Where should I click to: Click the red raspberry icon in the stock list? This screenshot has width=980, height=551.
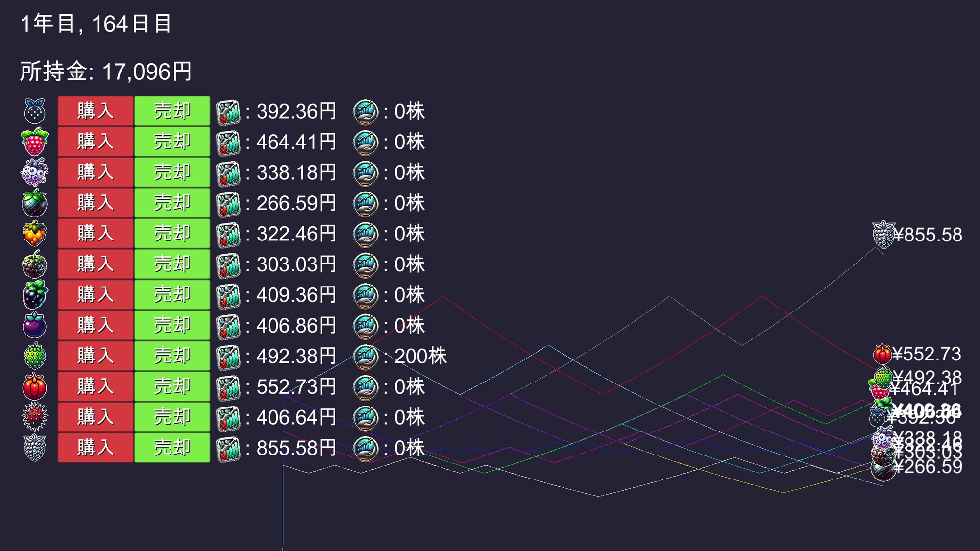pyautogui.click(x=34, y=142)
